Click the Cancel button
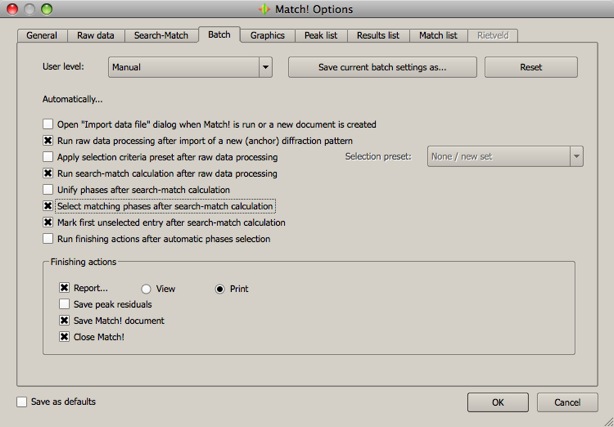 coord(567,402)
